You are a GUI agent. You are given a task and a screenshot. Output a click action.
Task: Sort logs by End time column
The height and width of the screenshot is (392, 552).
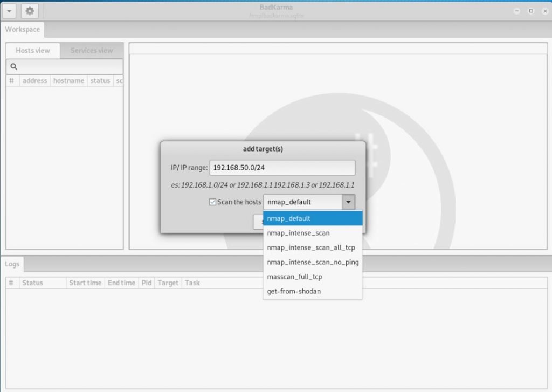point(121,283)
